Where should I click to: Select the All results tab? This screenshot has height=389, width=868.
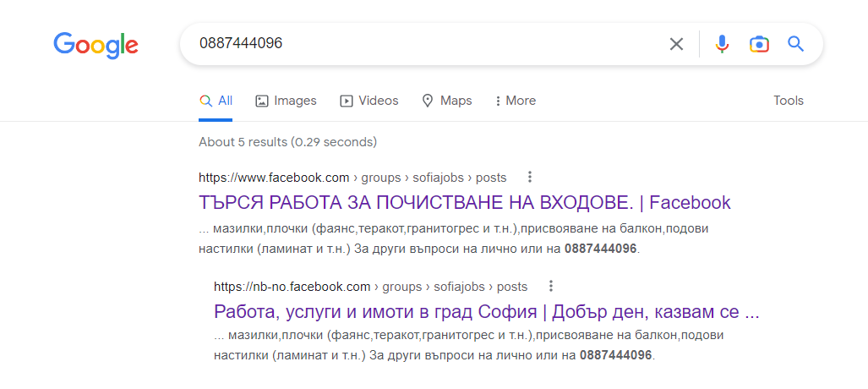(216, 101)
